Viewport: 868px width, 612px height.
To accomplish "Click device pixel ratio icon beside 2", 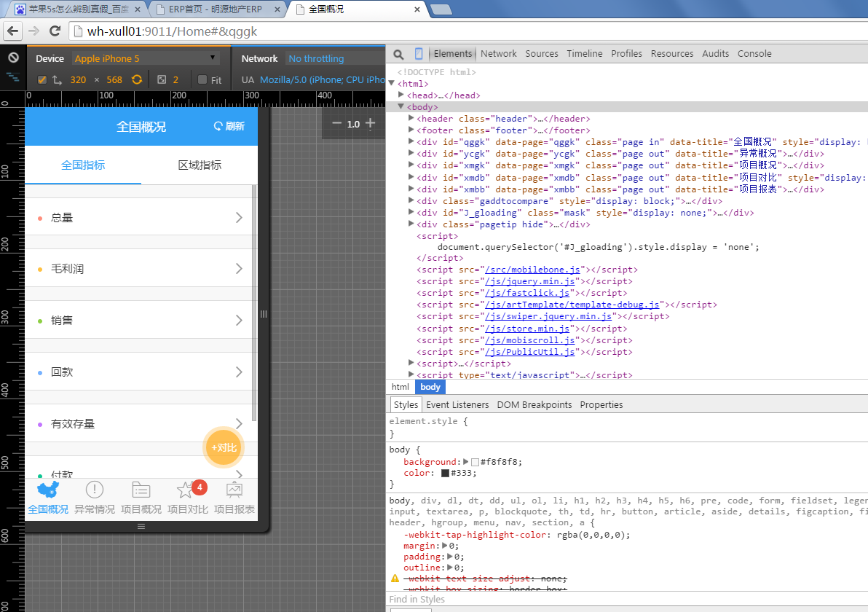I will click(162, 79).
